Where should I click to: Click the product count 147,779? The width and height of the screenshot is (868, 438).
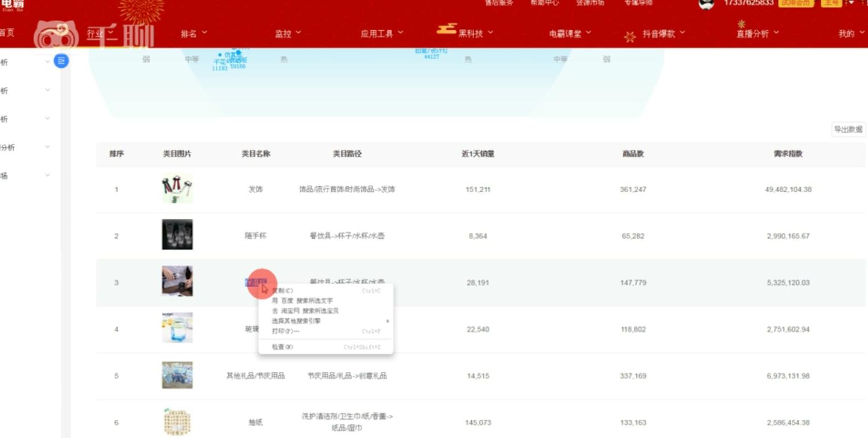tap(633, 283)
